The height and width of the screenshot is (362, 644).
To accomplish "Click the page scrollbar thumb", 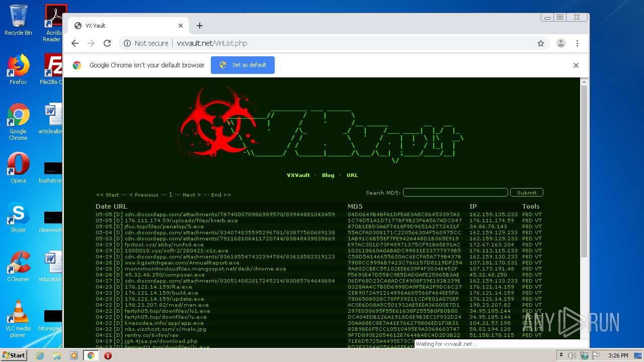I will [584, 171].
